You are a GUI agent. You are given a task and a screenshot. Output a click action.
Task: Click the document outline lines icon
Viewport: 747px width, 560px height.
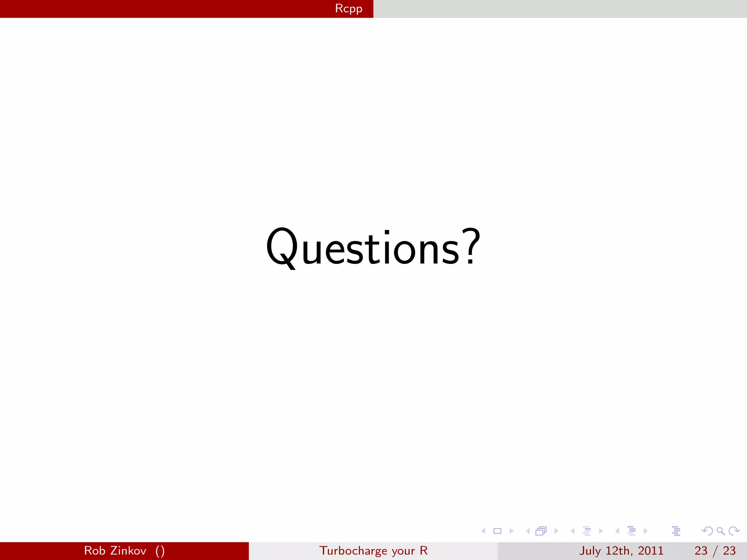tap(676, 531)
